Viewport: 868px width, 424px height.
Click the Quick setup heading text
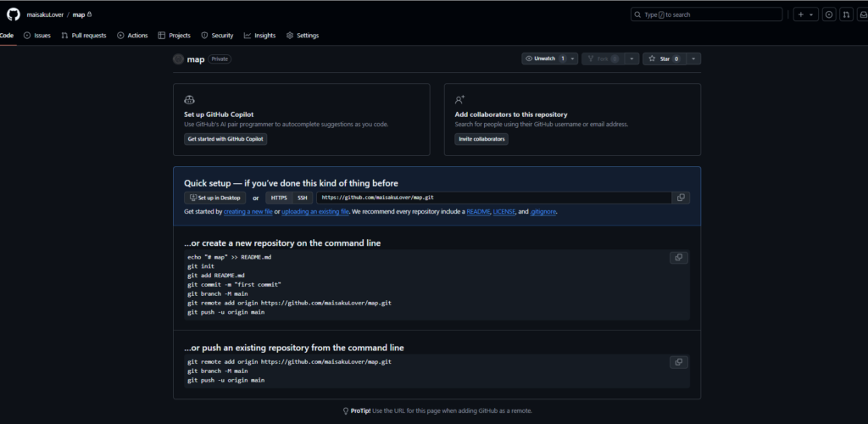tap(292, 183)
